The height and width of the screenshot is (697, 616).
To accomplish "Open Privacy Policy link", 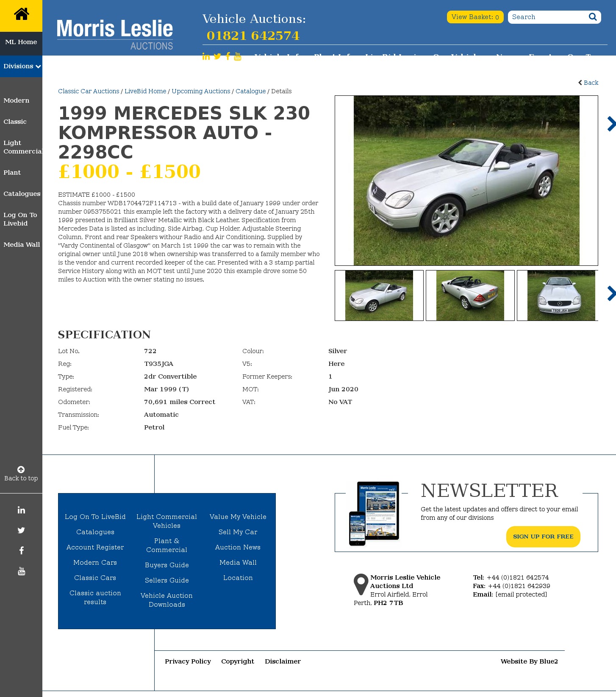I will (188, 661).
